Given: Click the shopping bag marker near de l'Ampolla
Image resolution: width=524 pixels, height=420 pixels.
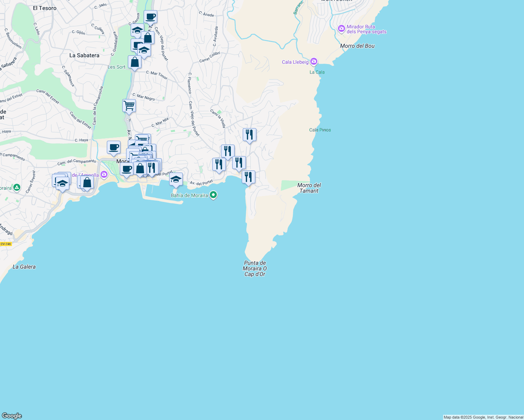Looking at the screenshot, I should click(x=87, y=182).
